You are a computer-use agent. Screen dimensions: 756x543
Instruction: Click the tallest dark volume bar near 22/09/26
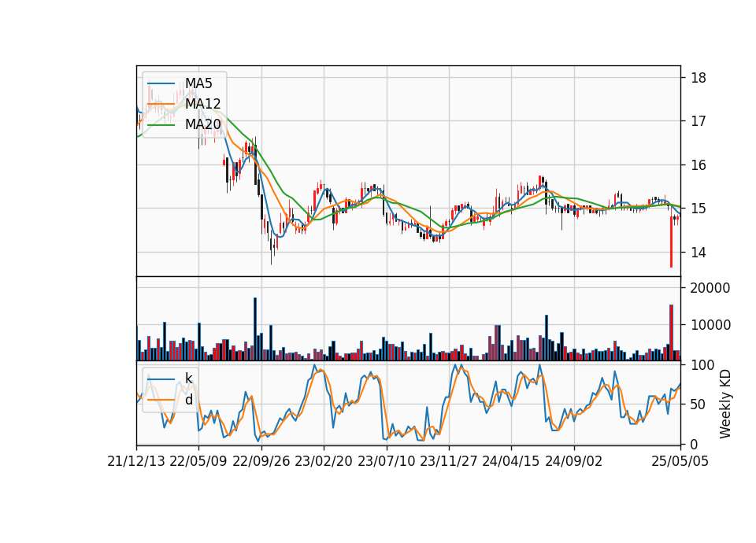(x=255, y=329)
